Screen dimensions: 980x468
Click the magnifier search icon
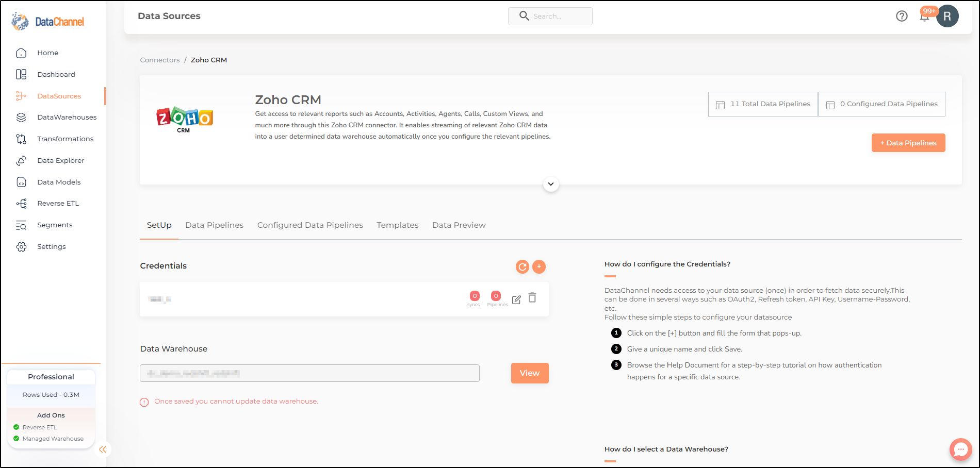pos(524,16)
